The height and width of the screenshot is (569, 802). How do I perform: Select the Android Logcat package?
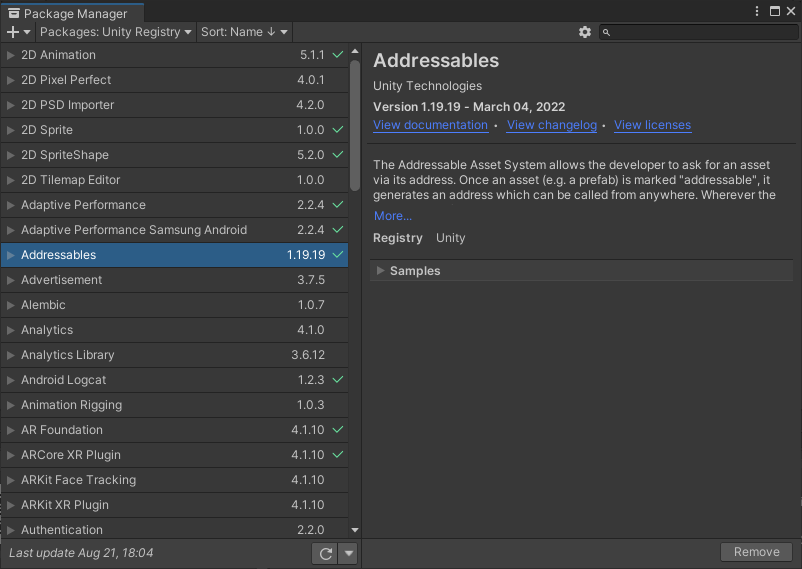(x=174, y=380)
